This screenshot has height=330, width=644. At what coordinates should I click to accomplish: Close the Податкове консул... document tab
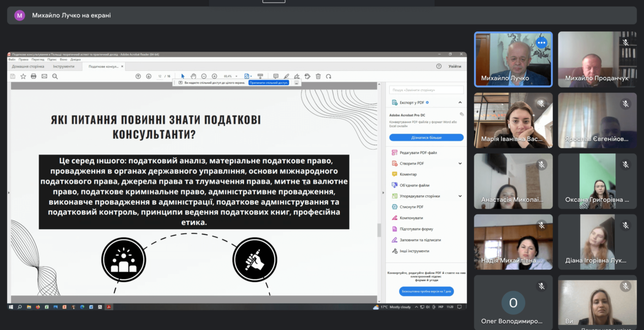122,66
